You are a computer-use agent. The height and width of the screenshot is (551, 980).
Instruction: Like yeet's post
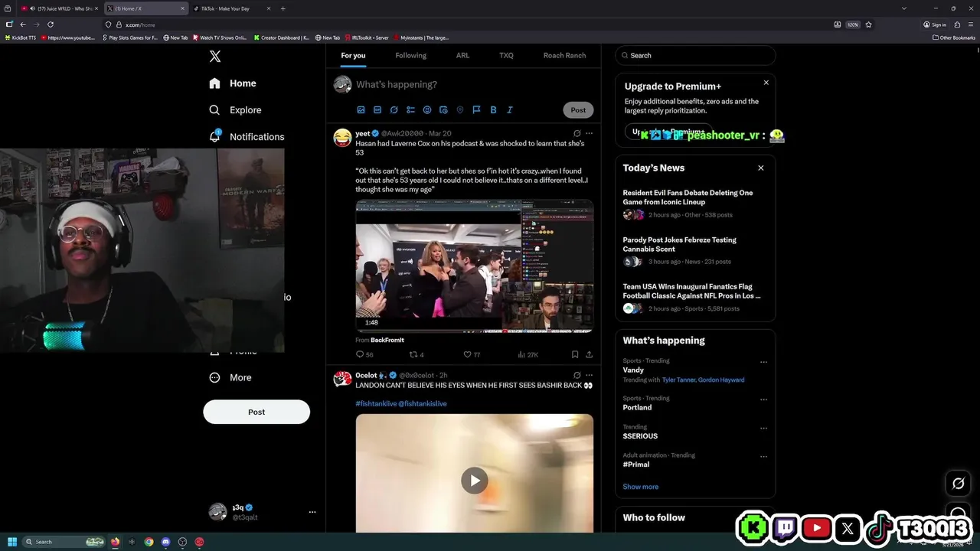472,354
